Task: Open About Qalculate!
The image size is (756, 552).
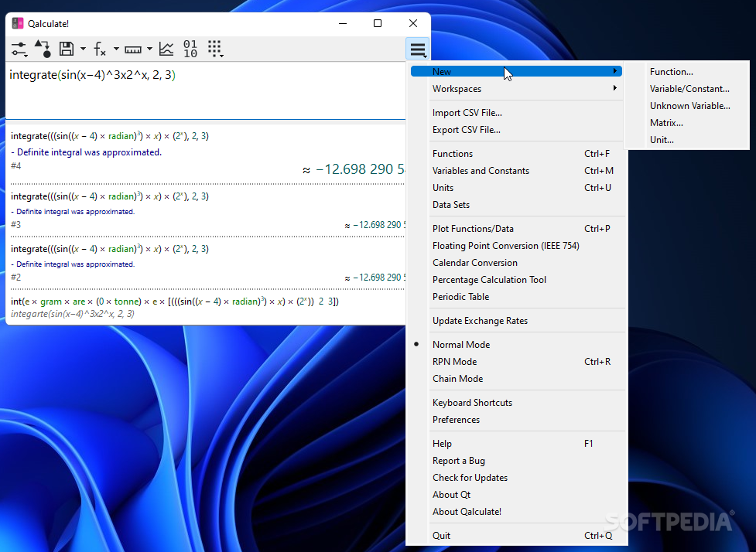Action: pyautogui.click(x=516, y=512)
